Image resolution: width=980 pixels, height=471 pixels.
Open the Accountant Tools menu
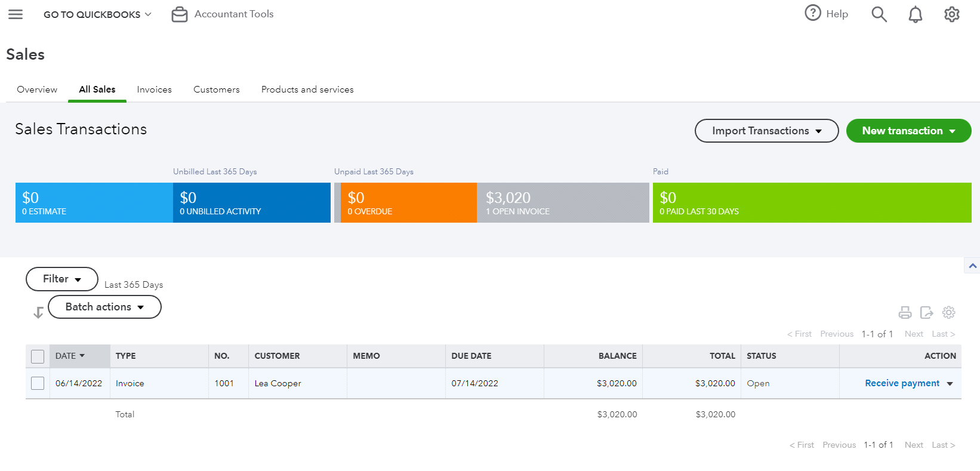click(x=223, y=14)
